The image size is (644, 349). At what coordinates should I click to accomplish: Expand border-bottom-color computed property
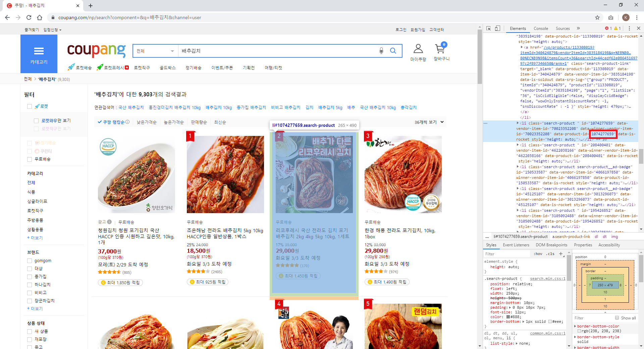tap(575, 326)
